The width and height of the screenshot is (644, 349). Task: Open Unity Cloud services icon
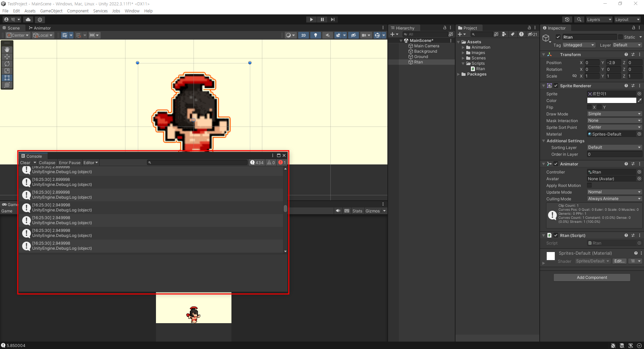point(28,19)
